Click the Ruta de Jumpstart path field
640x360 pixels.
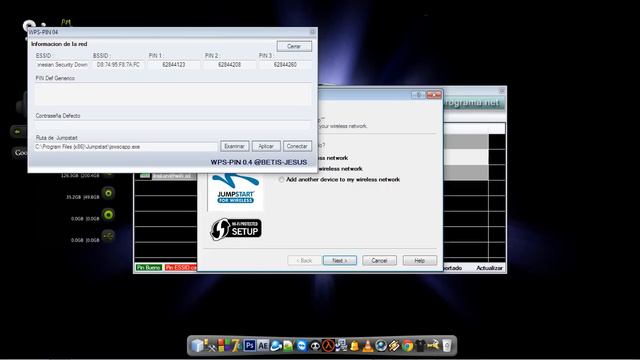click(x=126, y=147)
